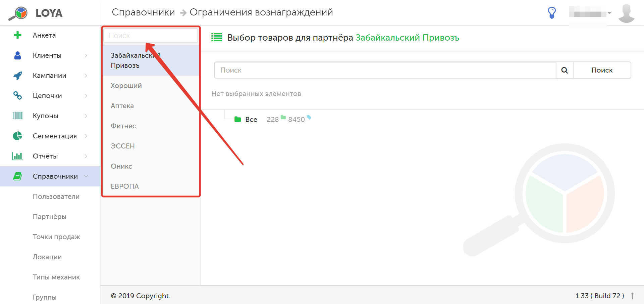Click the green Все folder icon

tap(238, 119)
